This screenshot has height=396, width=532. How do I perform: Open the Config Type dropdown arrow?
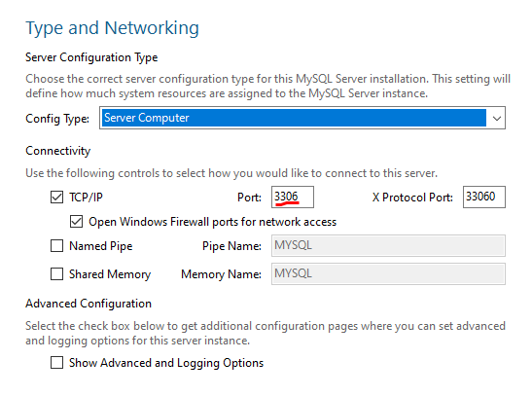click(497, 118)
